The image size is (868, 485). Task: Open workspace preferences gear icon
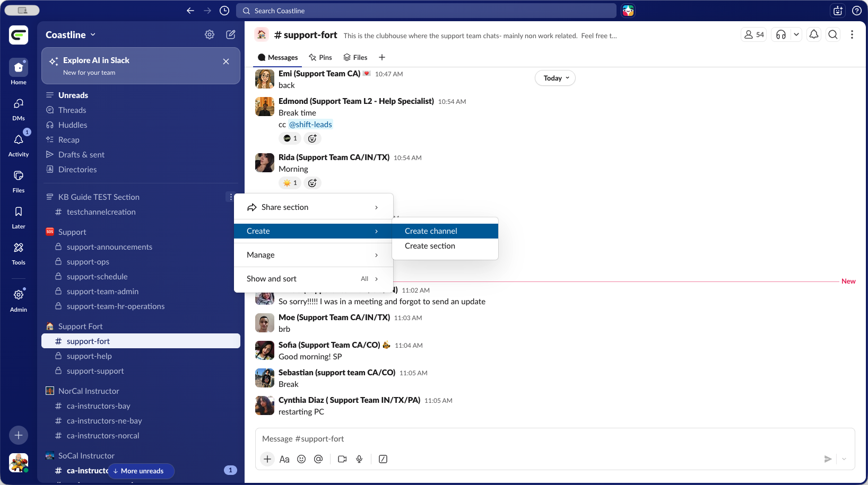(210, 34)
